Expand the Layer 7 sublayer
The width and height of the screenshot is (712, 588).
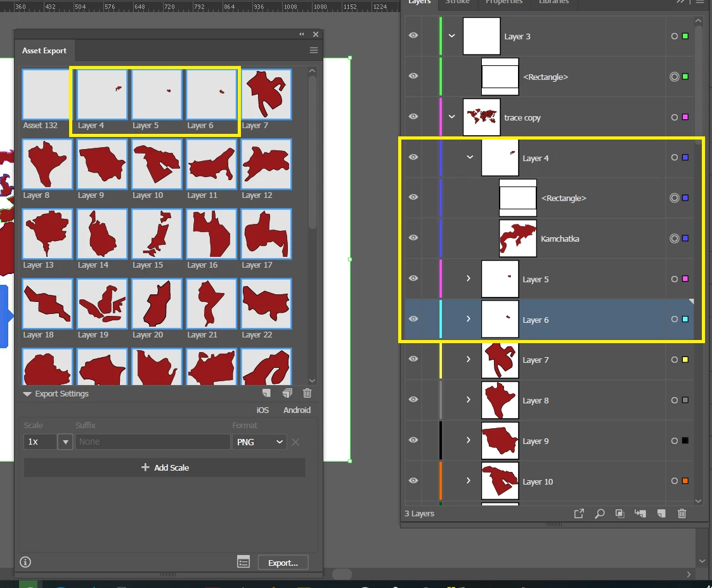[469, 359]
